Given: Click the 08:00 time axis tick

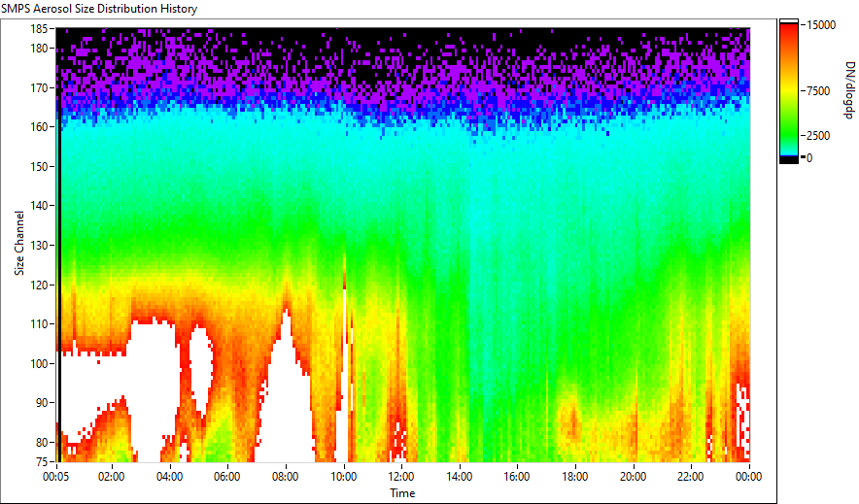Looking at the screenshot, I should pyautogui.click(x=286, y=477).
